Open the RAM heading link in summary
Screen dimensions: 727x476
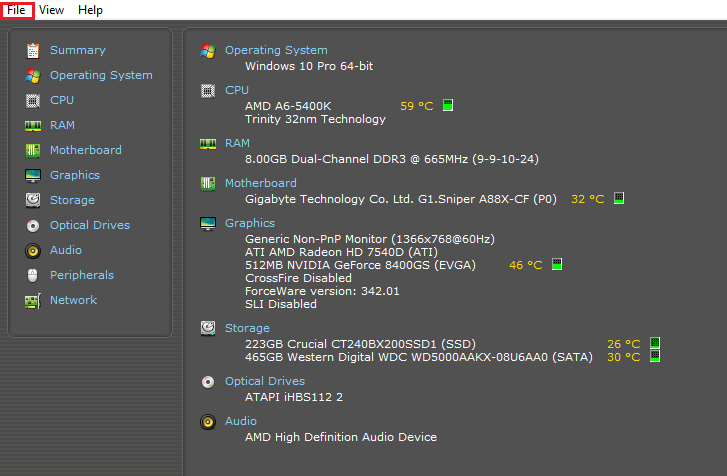coord(237,143)
